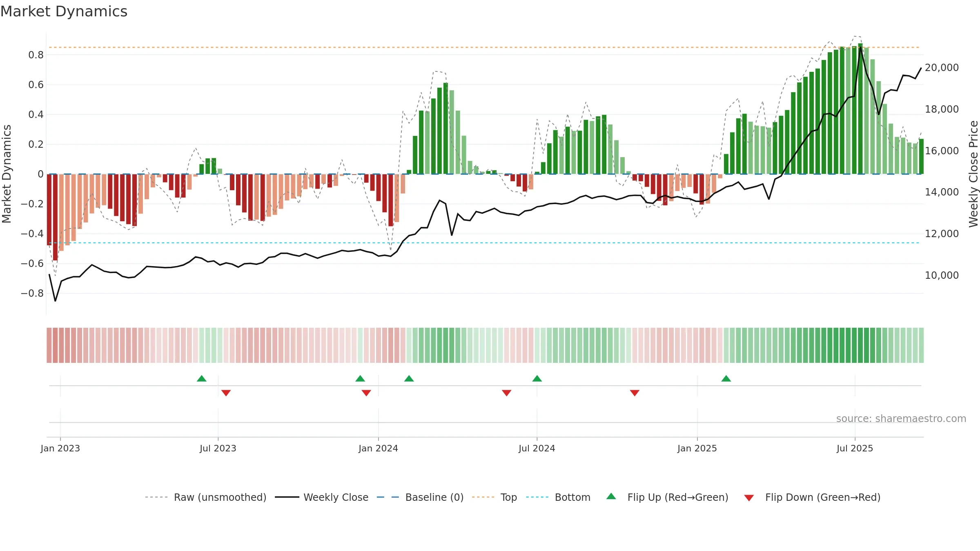Click the −0.6 tick on the left axis

click(x=32, y=264)
